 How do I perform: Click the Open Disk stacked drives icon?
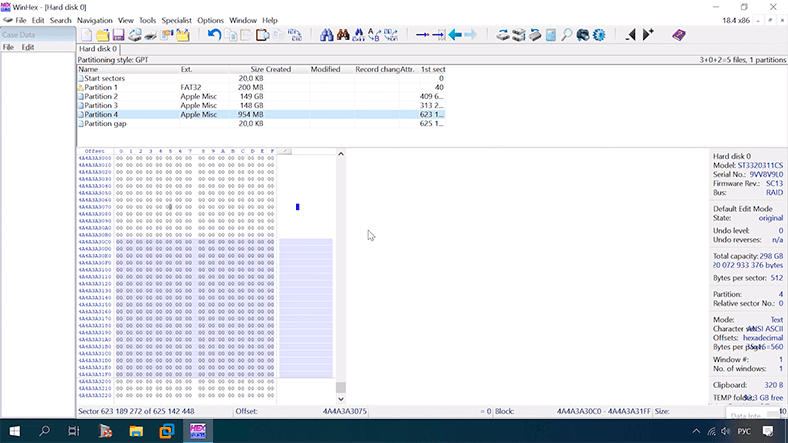[519, 35]
